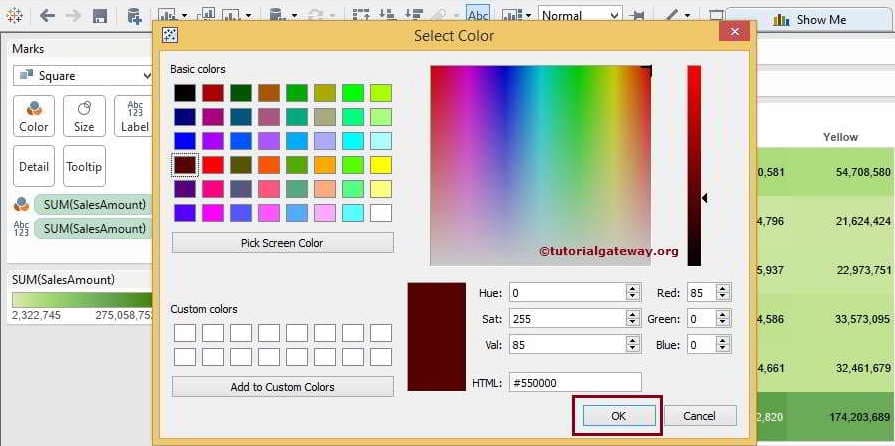Click the Val input field
Viewport: 895px width, 446px height.
pyautogui.click(x=567, y=344)
